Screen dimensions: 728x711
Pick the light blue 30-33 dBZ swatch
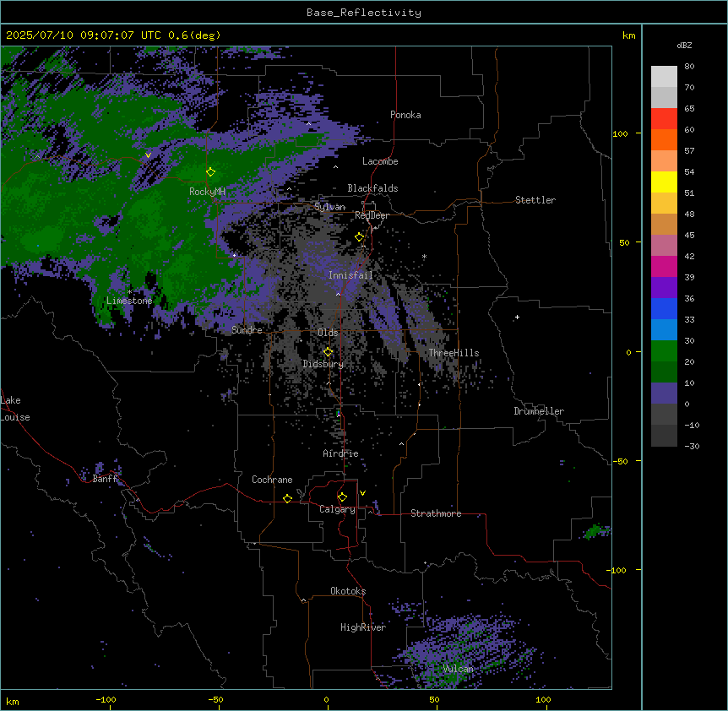click(x=664, y=330)
